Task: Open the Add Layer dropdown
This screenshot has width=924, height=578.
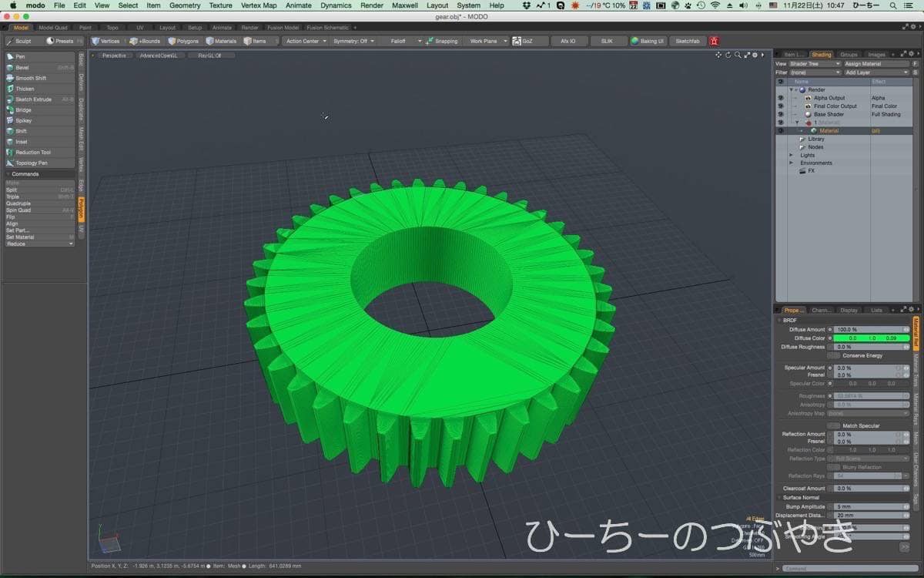Action: (876, 72)
